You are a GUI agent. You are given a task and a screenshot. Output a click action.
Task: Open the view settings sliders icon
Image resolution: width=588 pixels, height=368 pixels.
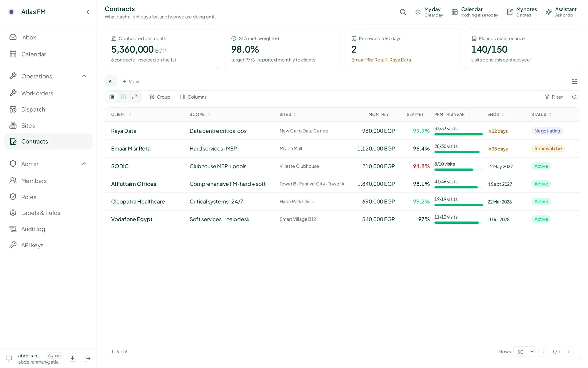pos(574,81)
